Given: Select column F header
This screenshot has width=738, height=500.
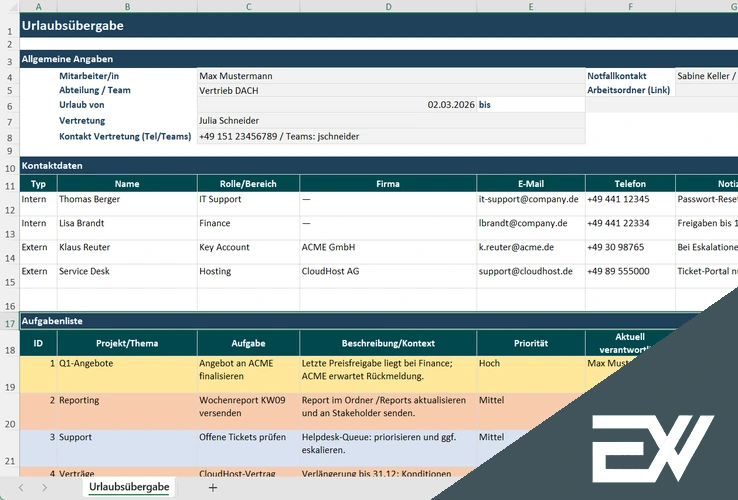Looking at the screenshot, I should point(630,7).
